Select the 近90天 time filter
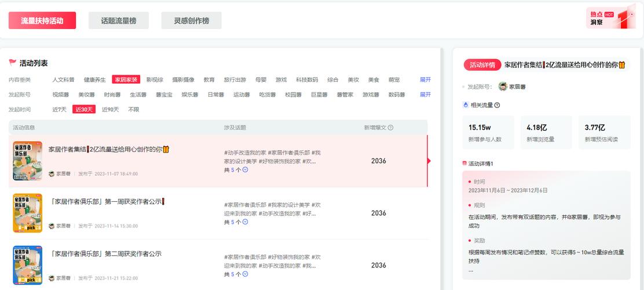Image resolution: width=644 pixels, height=290 pixels. 110,109
